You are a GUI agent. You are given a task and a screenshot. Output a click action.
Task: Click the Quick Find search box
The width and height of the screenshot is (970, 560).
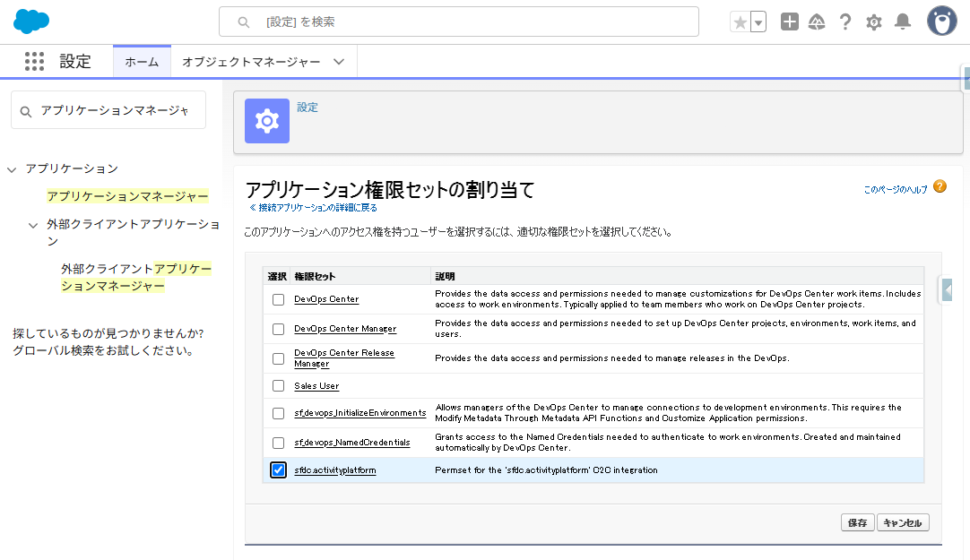coord(108,110)
